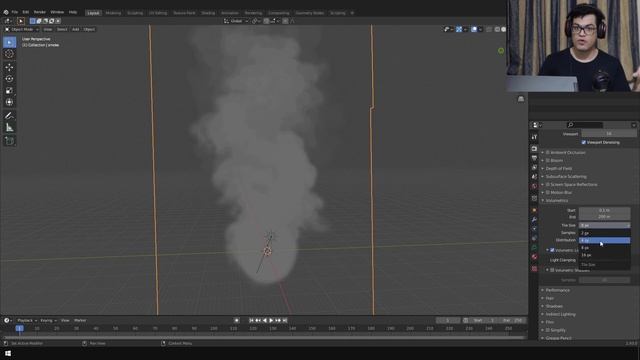Toggle the timeline auto keying record button
Viewport: 640px width, 360px height.
[x=237, y=320]
